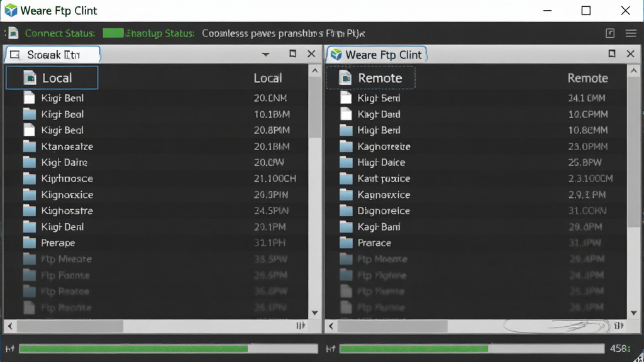Click the folder icon beside remote Prarace

pyautogui.click(x=347, y=243)
